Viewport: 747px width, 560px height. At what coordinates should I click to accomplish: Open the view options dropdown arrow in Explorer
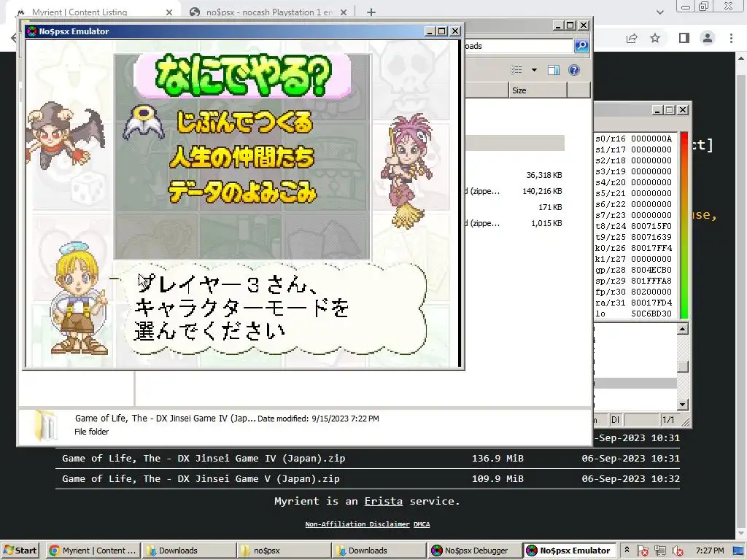[534, 70]
